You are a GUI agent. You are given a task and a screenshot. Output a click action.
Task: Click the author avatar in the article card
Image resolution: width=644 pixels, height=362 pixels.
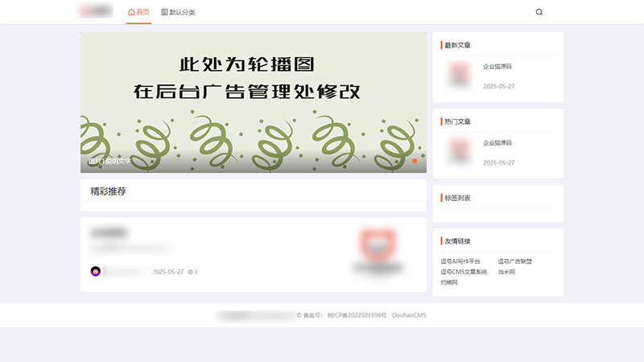[96, 271]
